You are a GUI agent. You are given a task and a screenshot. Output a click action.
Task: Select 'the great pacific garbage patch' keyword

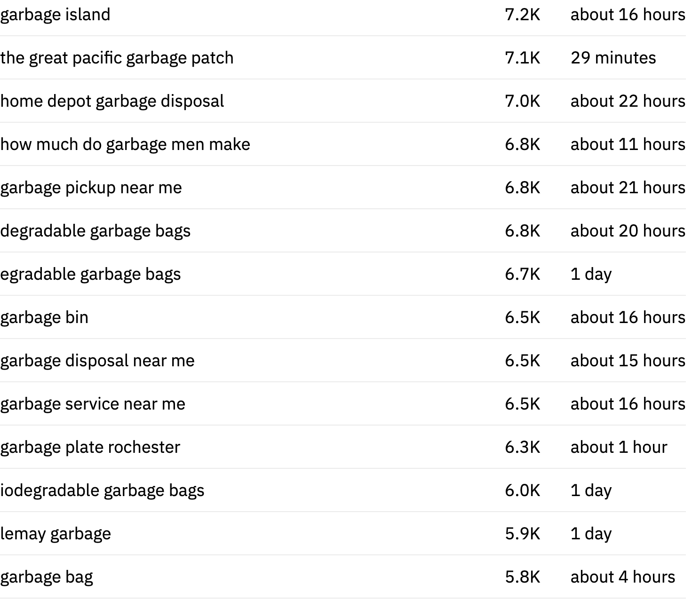(x=117, y=58)
